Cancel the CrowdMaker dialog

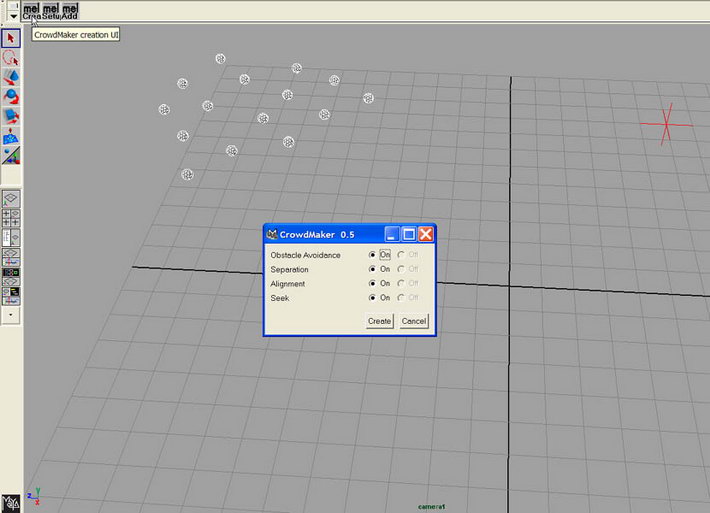coord(413,321)
